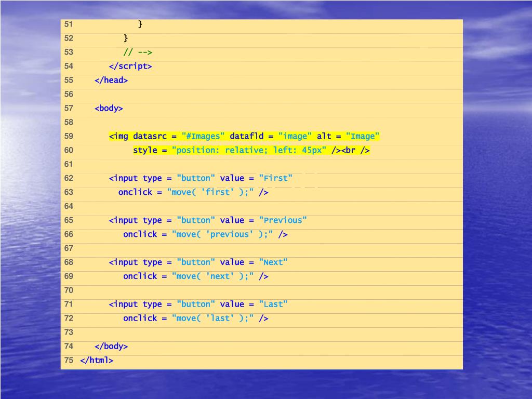Screen dimensions: 532x399
Task: Click the '</html>' closing tag
Action: (x=97, y=361)
